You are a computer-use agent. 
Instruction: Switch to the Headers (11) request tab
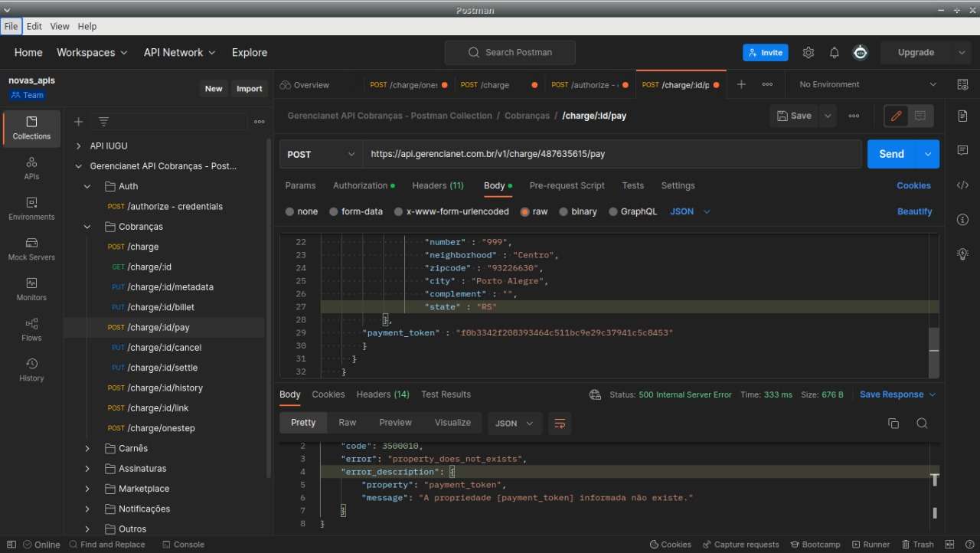click(438, 185)
